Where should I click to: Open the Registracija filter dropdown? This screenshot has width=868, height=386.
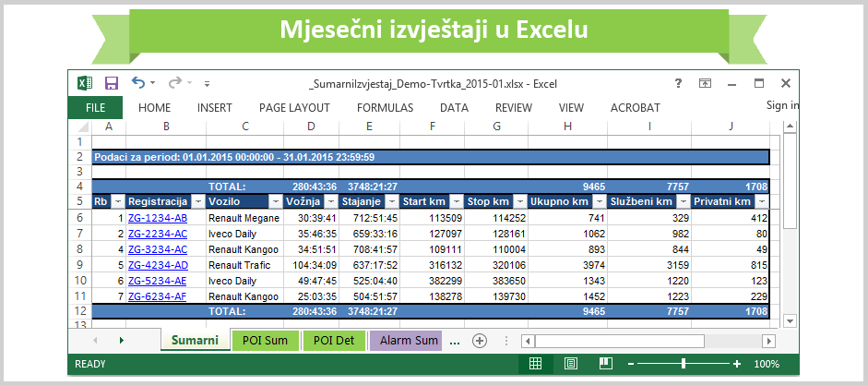[198, 201]
